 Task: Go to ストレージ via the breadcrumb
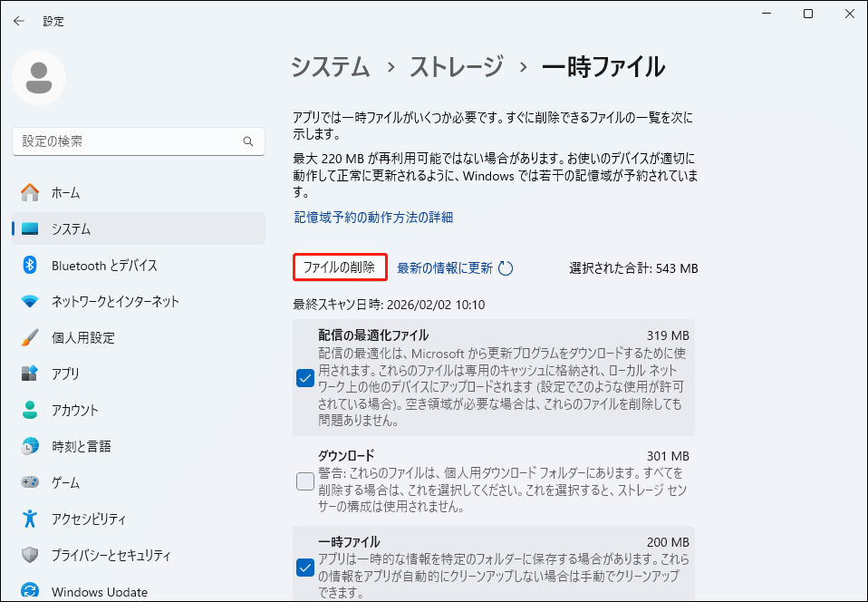click(459, 67)
